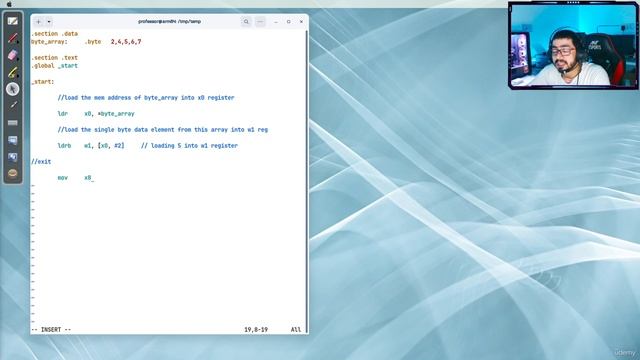Image resolution: width=640 pixels, height=360 pixels.
Task: Click the terminal title 'professor@armd64 /tmp/temp'
Action: (x=169, y=21)
